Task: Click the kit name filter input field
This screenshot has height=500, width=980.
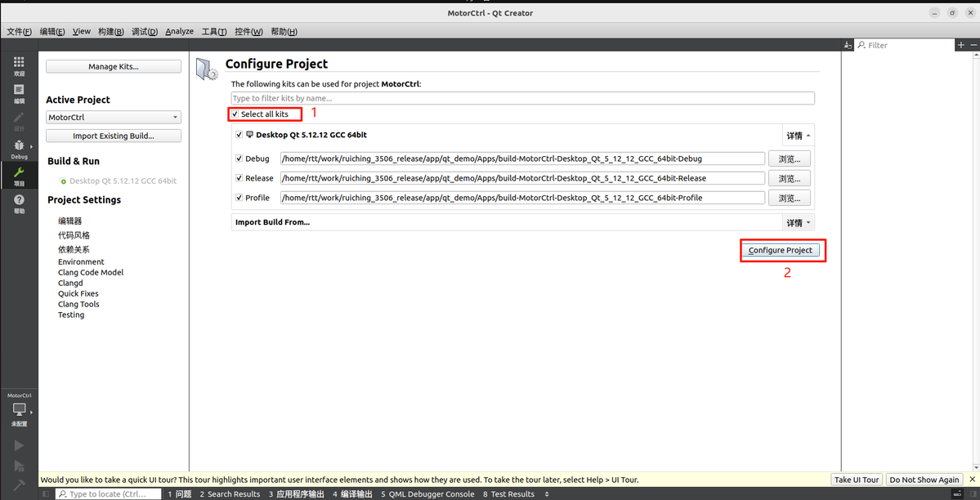Action: tap(523, 98)
